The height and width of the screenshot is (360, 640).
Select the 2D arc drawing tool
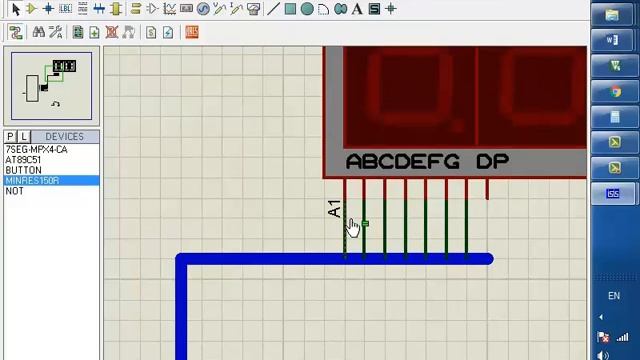pyautogui.click(x=323, y=9)
